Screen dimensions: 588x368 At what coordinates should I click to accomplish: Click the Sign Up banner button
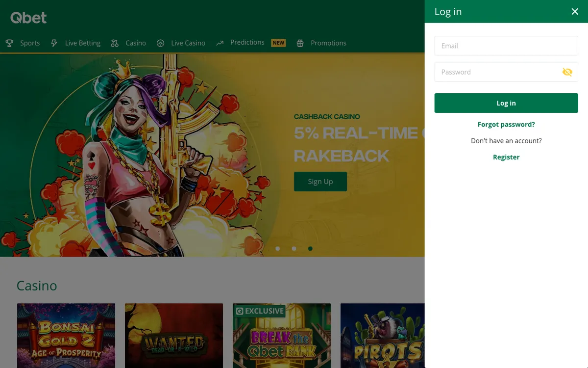pos(320,182)
